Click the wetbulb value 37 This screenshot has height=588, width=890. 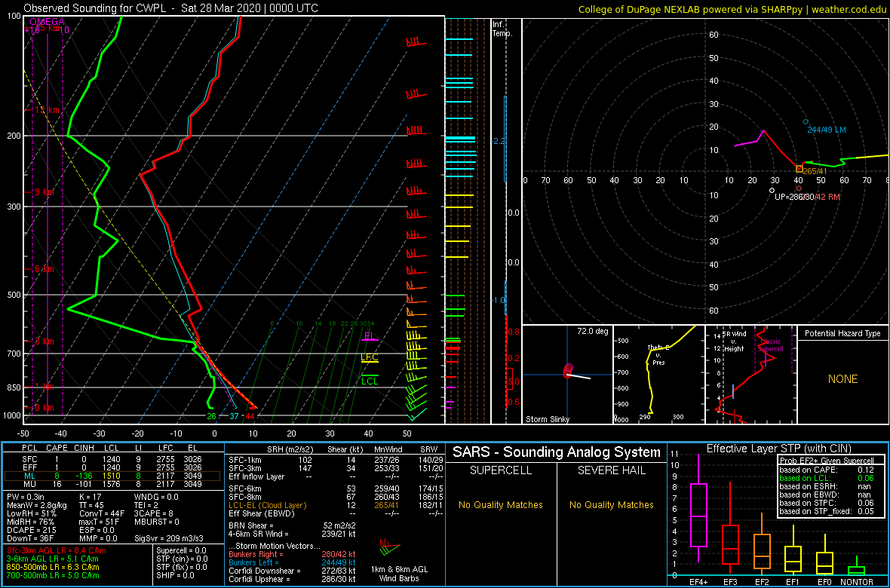(234, 417)
